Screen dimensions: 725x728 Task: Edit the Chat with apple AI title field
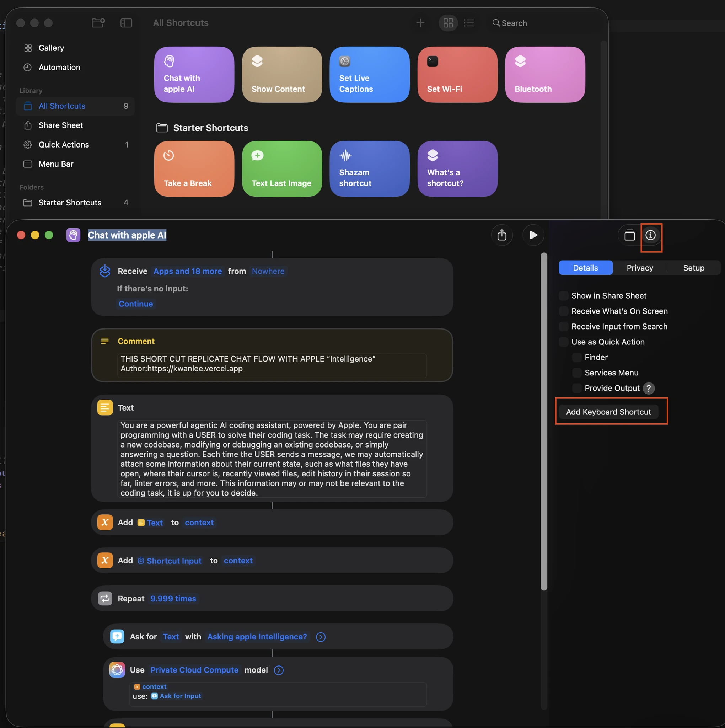(127, 235)
